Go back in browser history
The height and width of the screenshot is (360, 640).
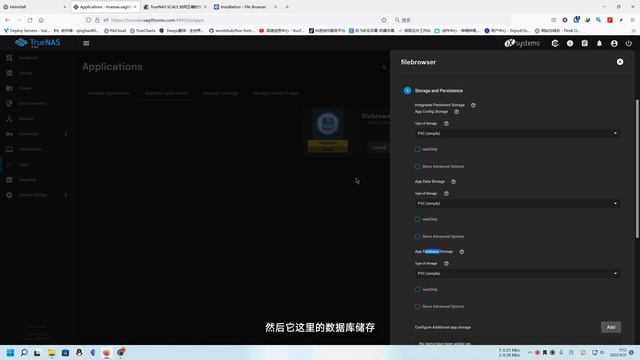click(7, 20)
